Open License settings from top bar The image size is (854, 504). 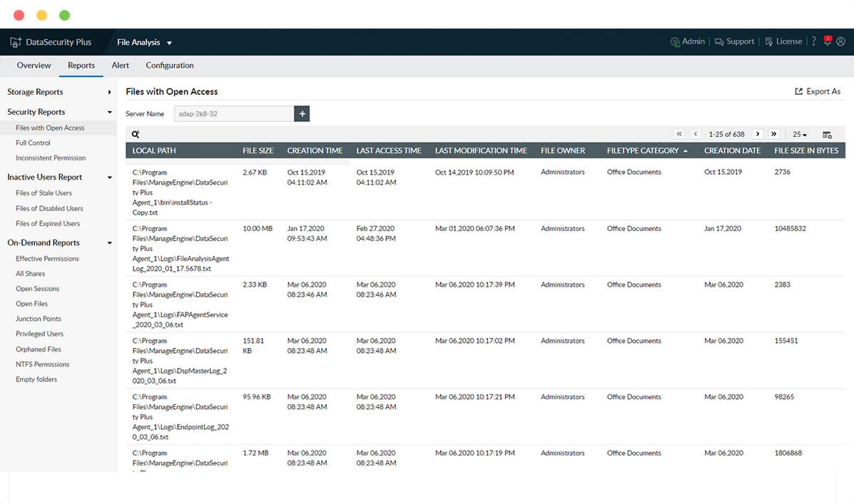[783, 41]
